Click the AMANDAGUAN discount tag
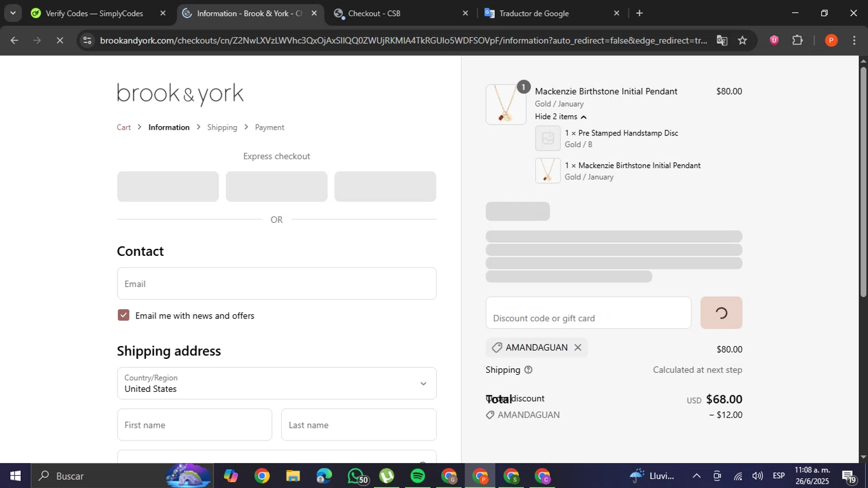Screen dimensions: 868x488 [536, 347]
